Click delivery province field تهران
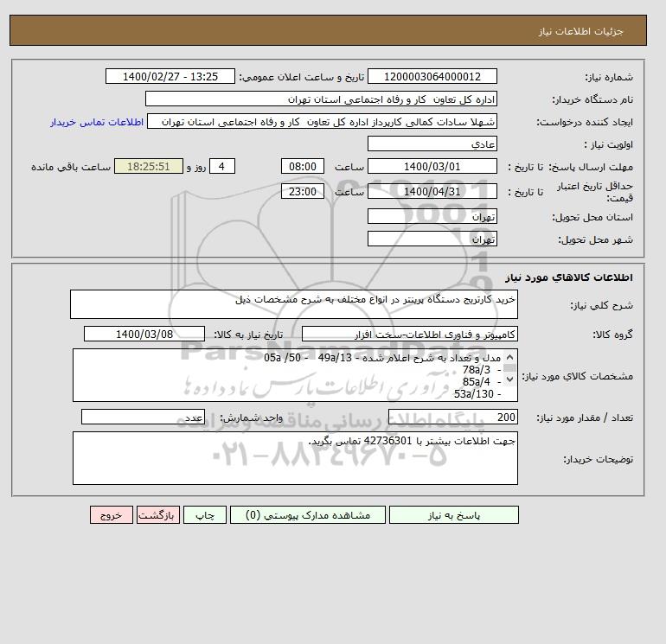Image resolution: width=666 pixels, height=644 pixels. (432, 216)
